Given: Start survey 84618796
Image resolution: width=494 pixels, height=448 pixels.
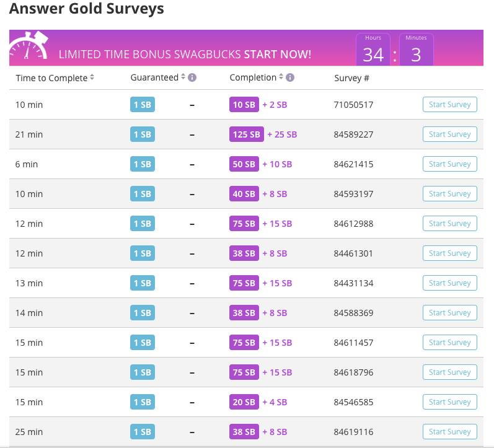Looking at the screenshot, I should [x=449, y=372].
